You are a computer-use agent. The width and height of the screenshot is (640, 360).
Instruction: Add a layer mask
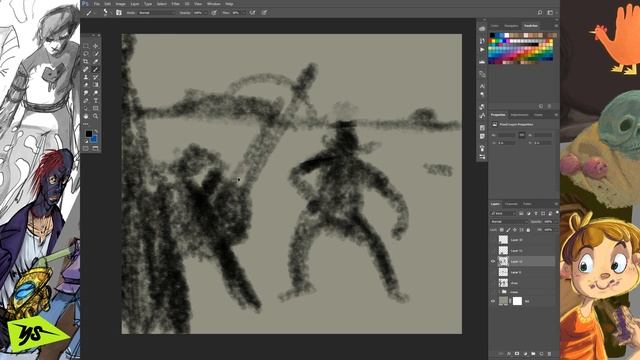[x=517, y=353]
